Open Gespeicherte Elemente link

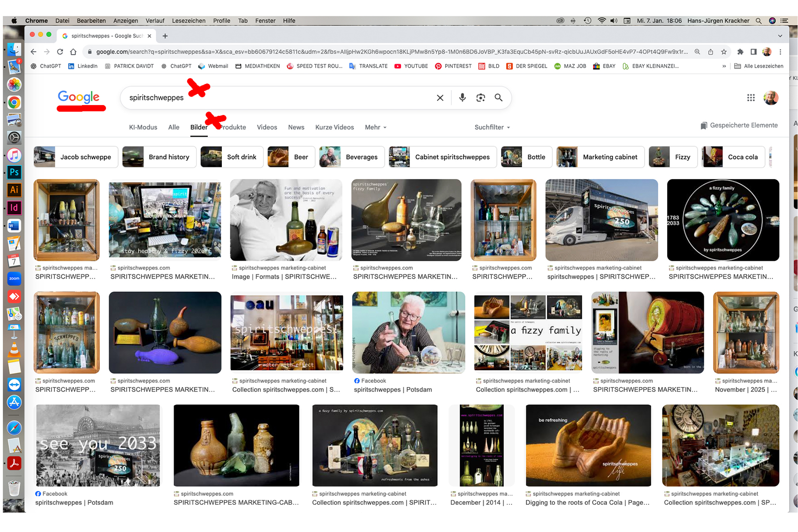(x=739, y=125)
